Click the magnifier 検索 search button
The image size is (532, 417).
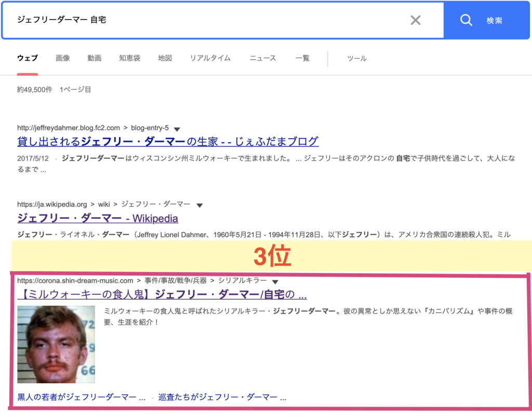tap(480, 20)
